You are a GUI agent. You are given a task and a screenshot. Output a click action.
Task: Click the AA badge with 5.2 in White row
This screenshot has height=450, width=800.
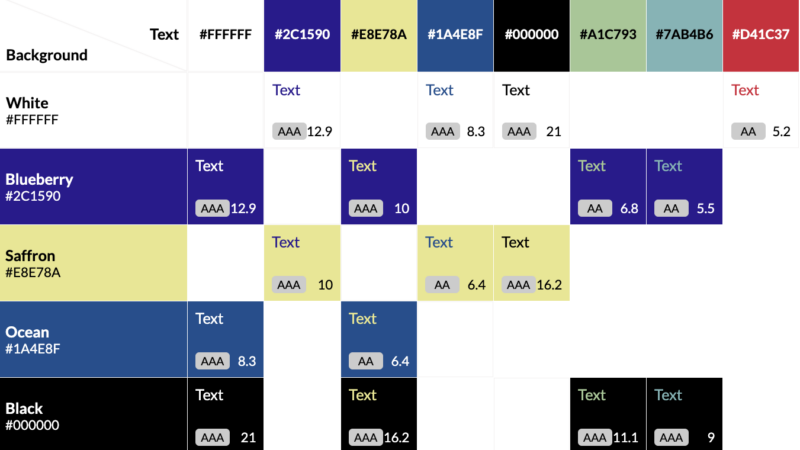coord(748,131)
